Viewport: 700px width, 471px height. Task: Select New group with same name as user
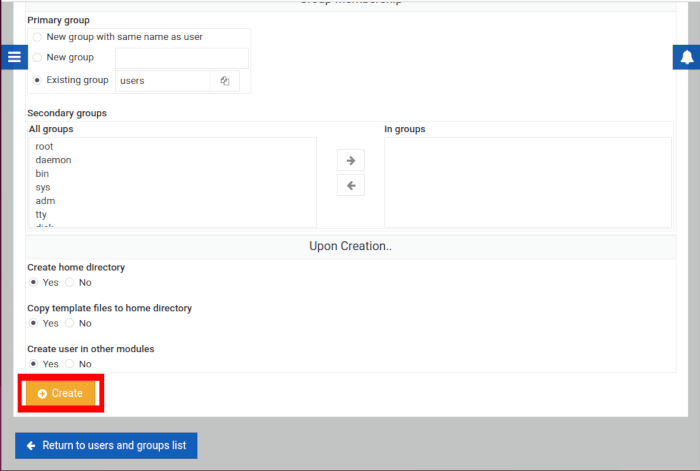coord(38,37)
